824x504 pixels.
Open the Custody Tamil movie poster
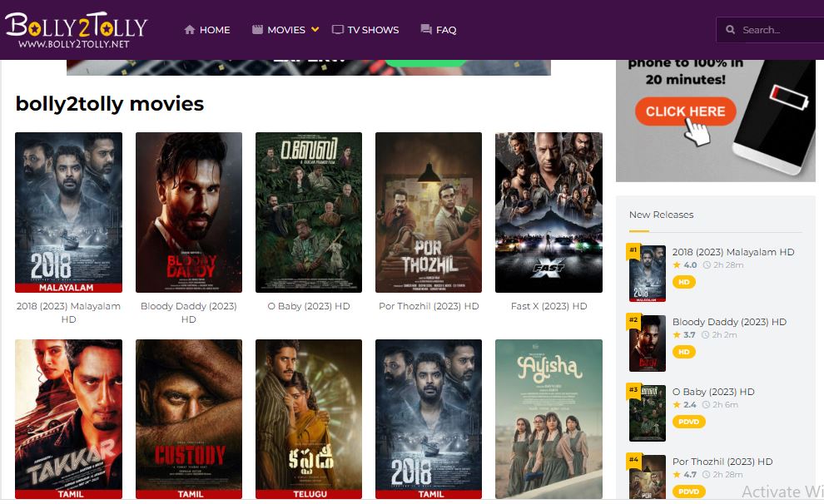pos(189,419)
